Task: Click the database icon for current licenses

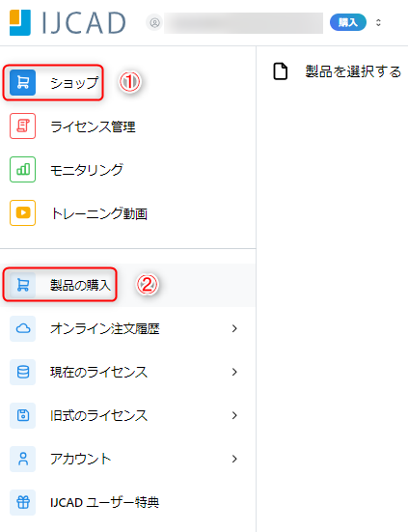Action: [x=23, y=372]
